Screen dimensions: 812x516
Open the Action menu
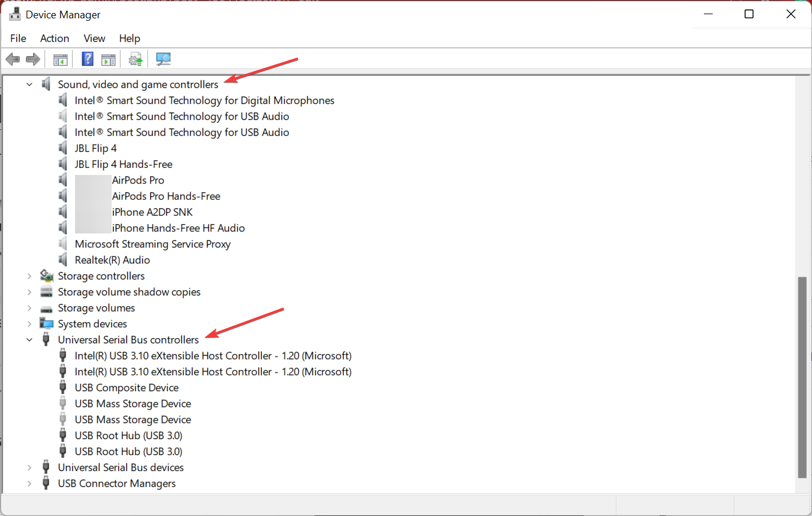pos(54,38)
